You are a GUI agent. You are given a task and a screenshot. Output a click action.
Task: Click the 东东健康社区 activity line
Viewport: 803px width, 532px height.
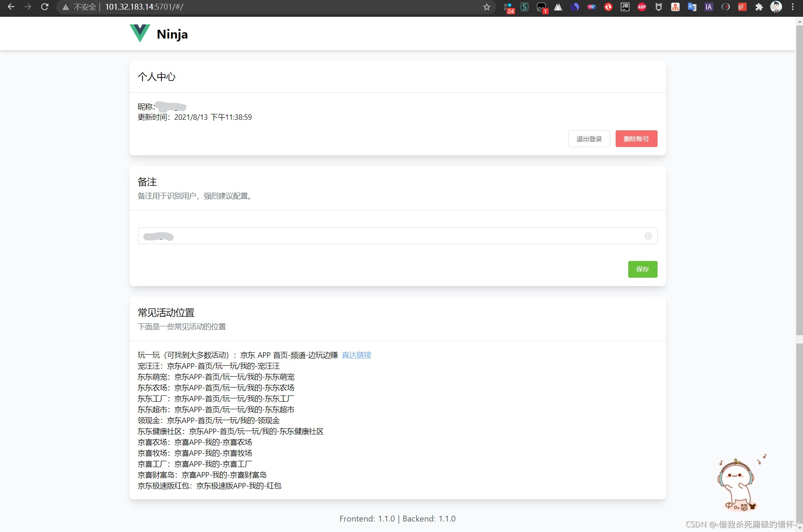pyautogui.click(x=231, y=431)
